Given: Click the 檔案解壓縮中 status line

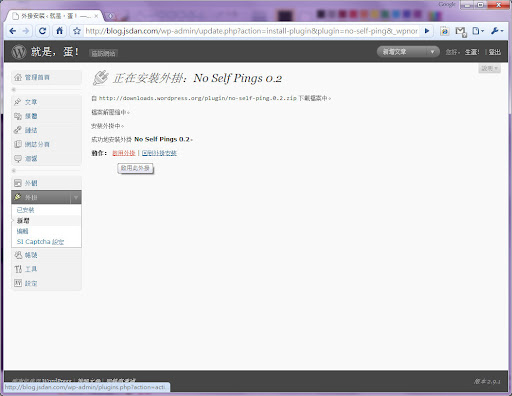Looking at the screenshot, I should pyautogui.click(x=110, y=112).
